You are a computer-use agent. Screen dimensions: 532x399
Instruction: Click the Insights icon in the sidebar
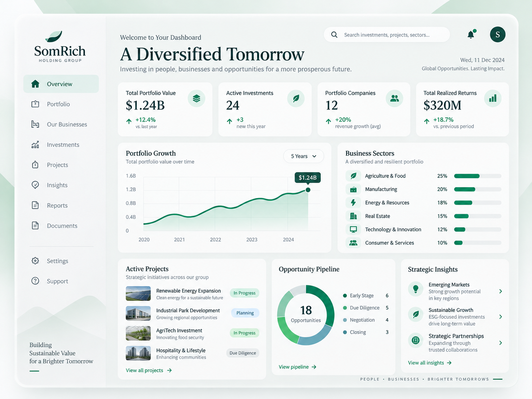(35, 185)
